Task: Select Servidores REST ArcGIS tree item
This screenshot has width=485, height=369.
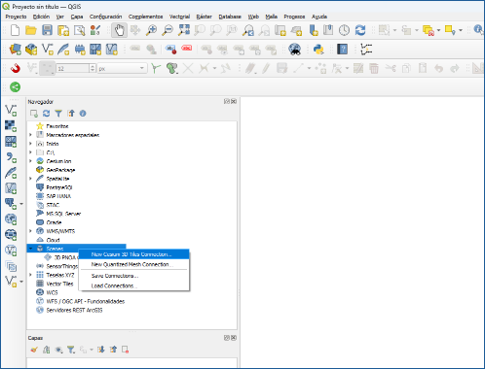Action: (74, 310)
